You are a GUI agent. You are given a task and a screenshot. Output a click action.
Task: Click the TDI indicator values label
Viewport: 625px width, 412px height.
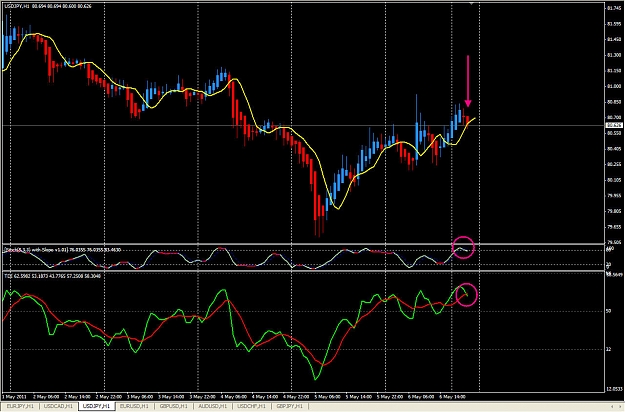click(52, 276)
